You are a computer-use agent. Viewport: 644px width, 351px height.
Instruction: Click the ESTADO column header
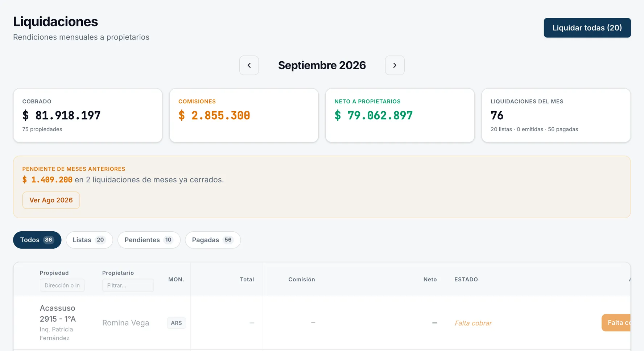(x=466, y=280)
